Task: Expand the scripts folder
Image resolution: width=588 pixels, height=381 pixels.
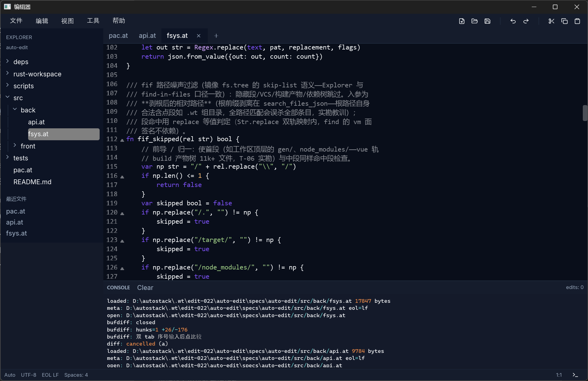Action: pyautogui.click(x=8, y=85)
